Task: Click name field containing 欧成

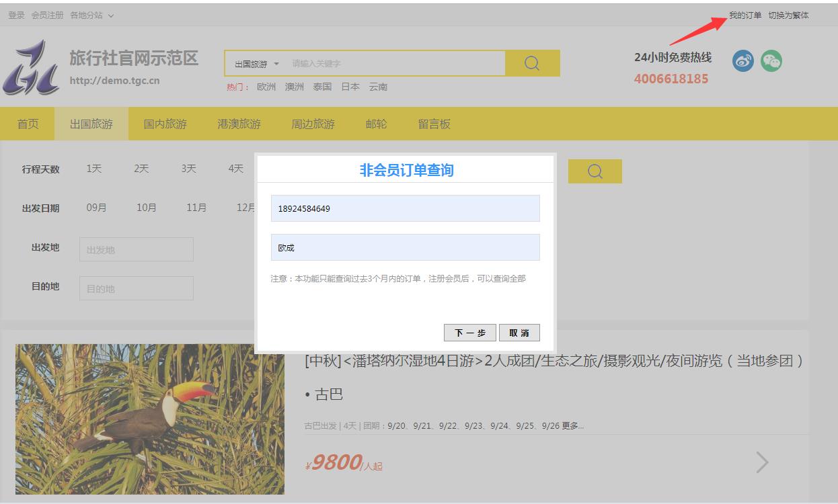Action: [406, 247]
